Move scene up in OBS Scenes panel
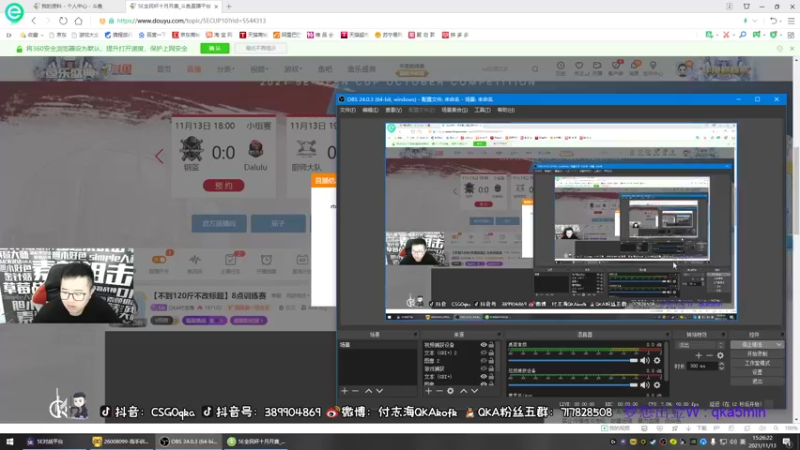This screenshot has width=800, height=450. pyautogui.click(x=368, y=391)
